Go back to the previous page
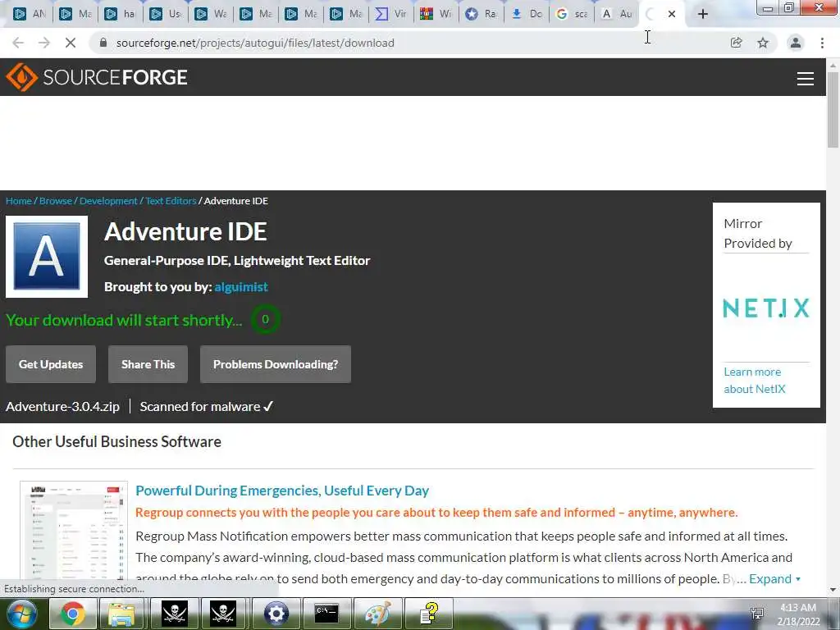This screenshot has height=630, width=840. (x=18, y=43)
